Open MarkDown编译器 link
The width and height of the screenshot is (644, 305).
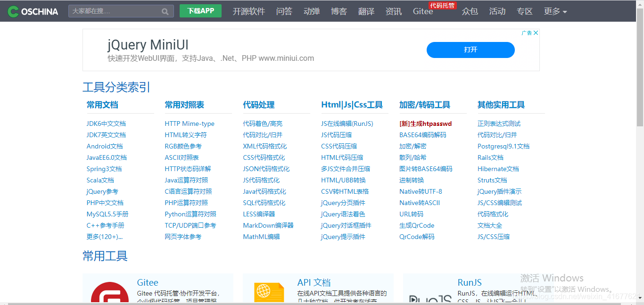click(x=268, y=225)
